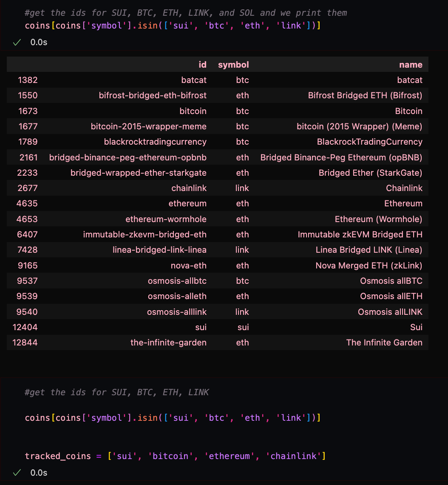Click the '#get the ids for SUI, BTC, ETH, LINK' comment

coord(117,392)
